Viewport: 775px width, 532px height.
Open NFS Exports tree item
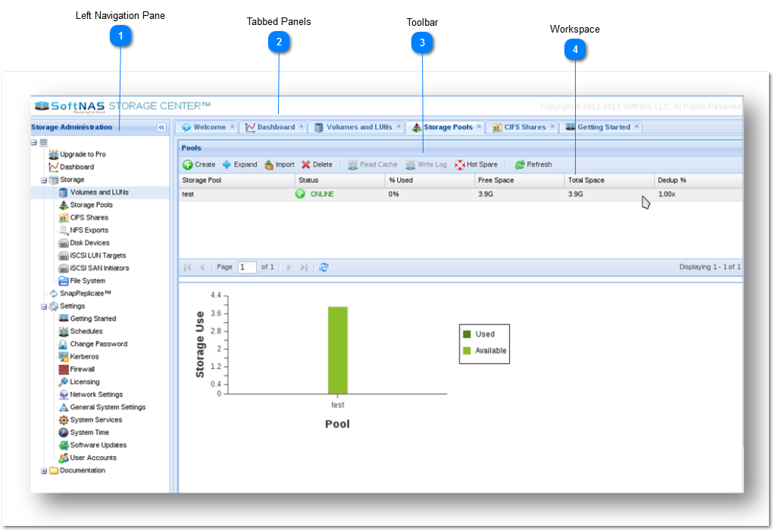(83, 230)
